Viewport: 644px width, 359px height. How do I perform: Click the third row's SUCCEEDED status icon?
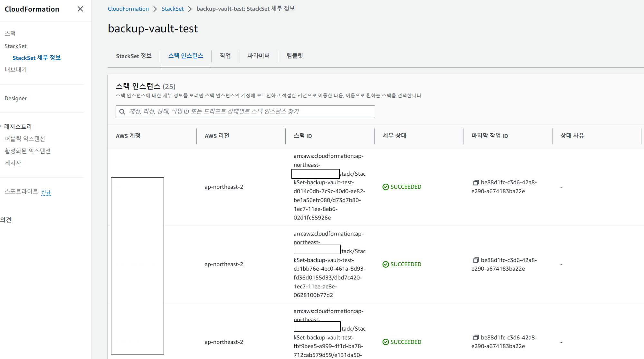point(385,342)
